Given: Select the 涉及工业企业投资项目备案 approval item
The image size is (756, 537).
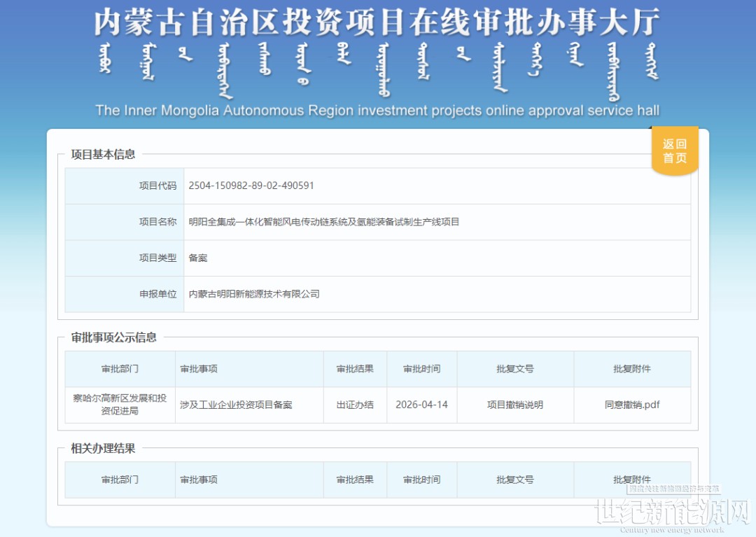Looking at the screenshot, I should click(x=236, y=405).
